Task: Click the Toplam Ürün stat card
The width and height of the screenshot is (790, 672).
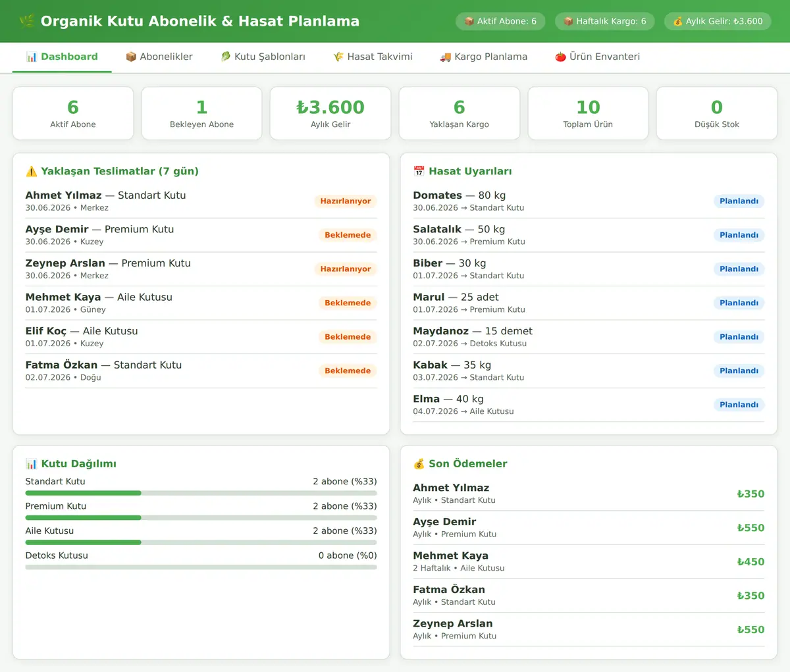Action: [588, 113]
